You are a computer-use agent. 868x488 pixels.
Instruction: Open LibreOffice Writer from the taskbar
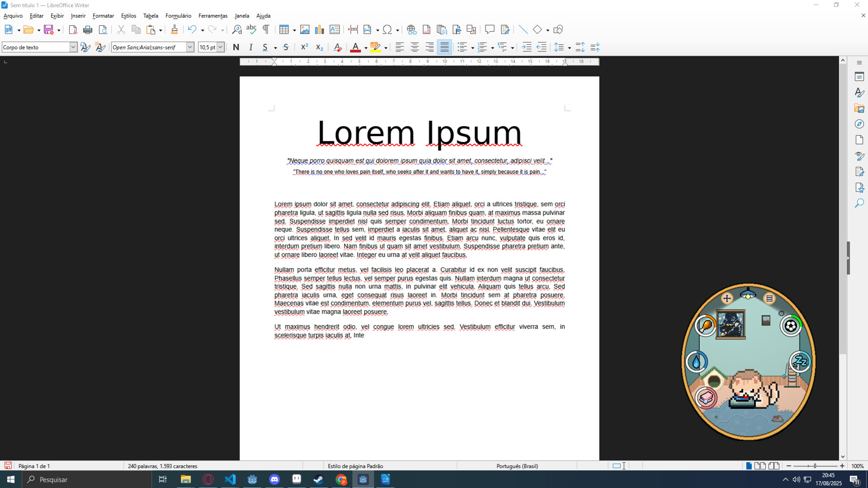385,479
